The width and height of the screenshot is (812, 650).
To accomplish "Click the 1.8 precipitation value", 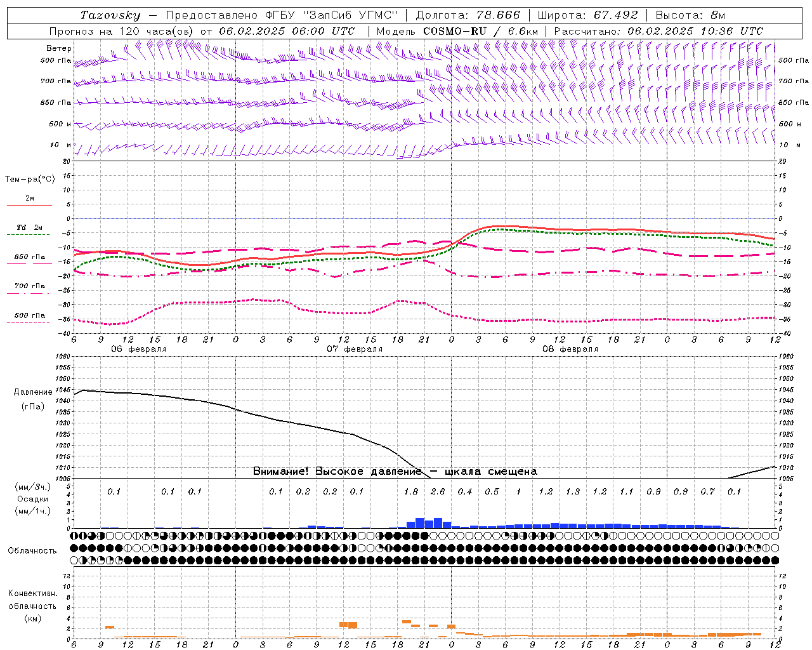I will (411, 492).
